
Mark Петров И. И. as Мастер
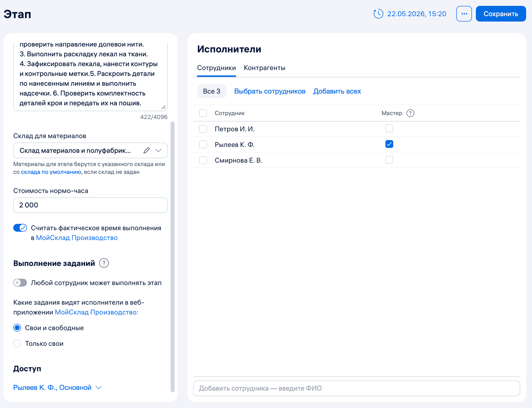[389, 128]
